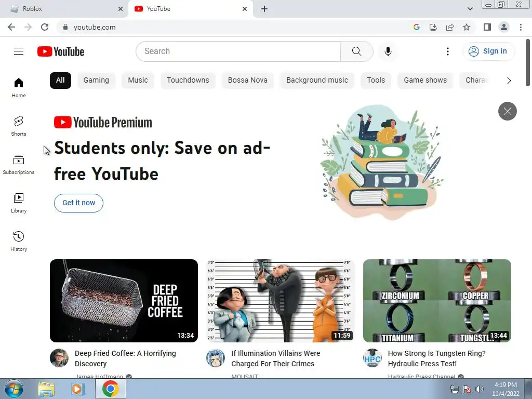Click the browser back arrow
Image resolution: width=532 pixels, height=399 pixels.
11,27
